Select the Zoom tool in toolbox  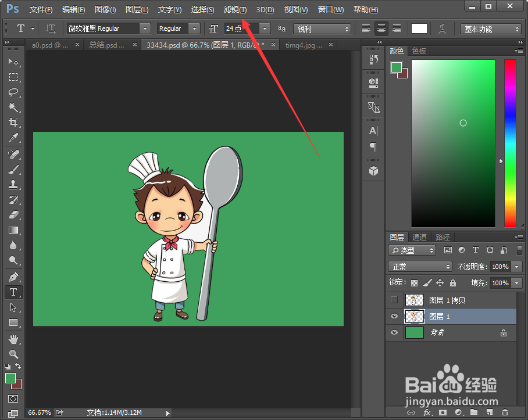pyautogui.click(x=13, y=354)
